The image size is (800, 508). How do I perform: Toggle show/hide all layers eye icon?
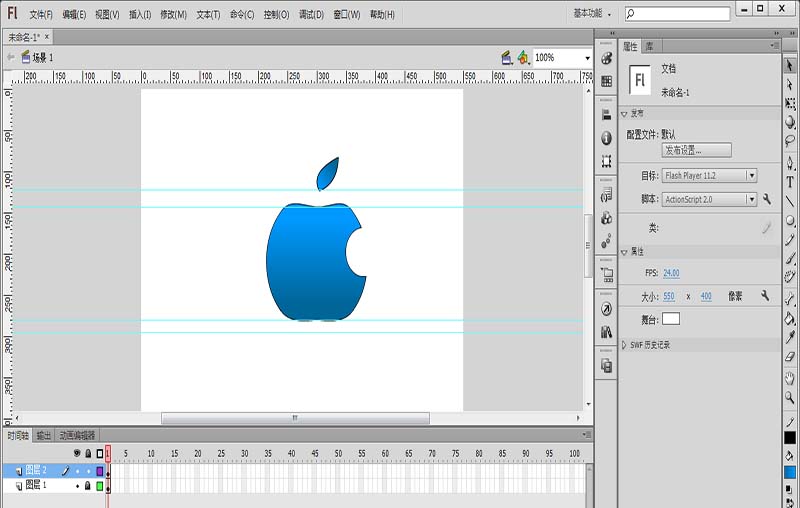click(x=77, y=453)
